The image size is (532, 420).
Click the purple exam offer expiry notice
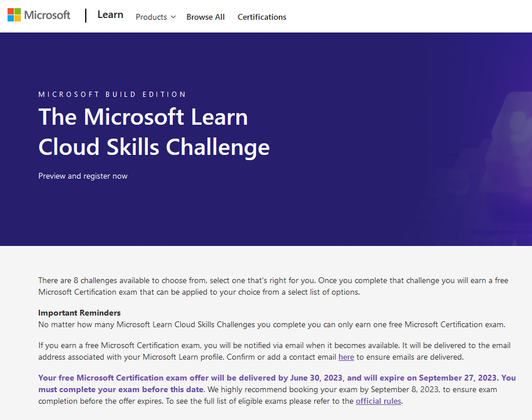click(x=277, y=383)
